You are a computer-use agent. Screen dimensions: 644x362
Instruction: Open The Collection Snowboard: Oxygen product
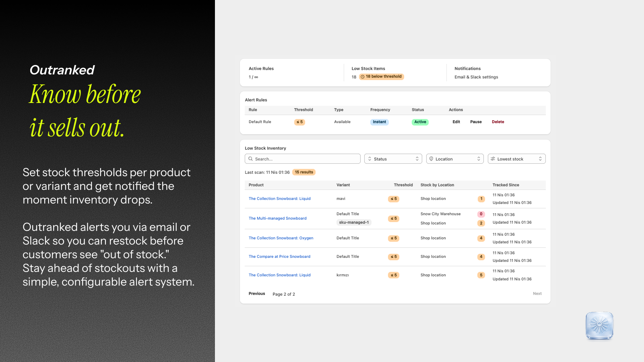click(x=281, y=238)
